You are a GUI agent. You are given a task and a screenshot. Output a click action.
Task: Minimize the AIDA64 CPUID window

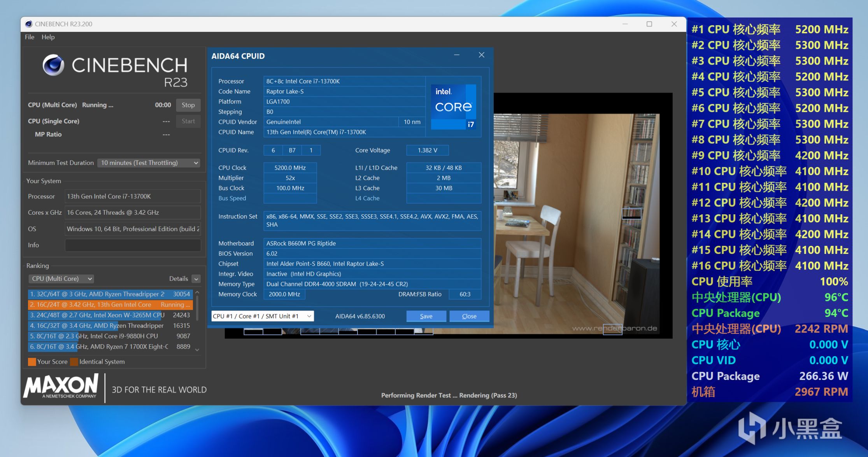point(457,55)
